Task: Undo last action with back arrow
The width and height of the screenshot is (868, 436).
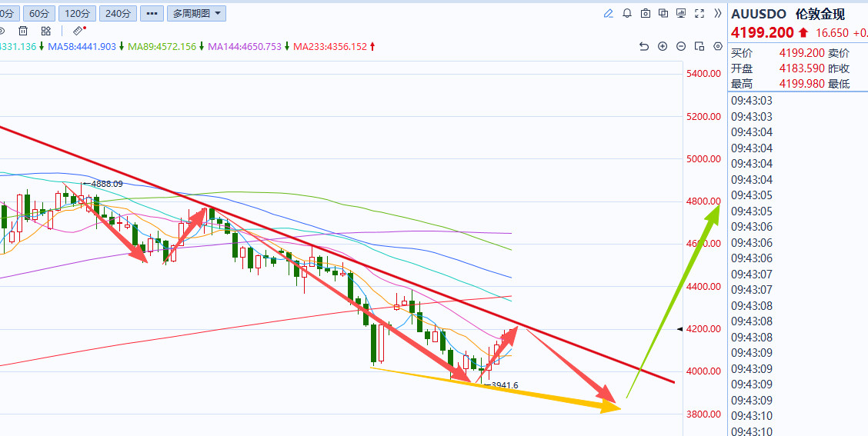Action: tap(644, 46)
